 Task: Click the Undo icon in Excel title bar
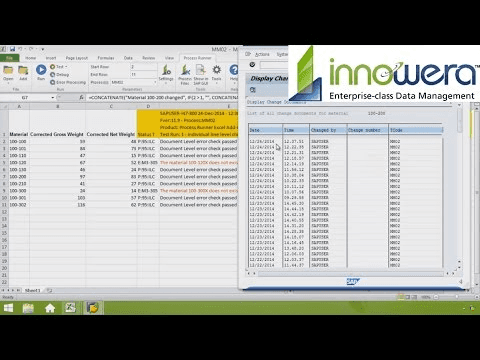coord(21,49)
